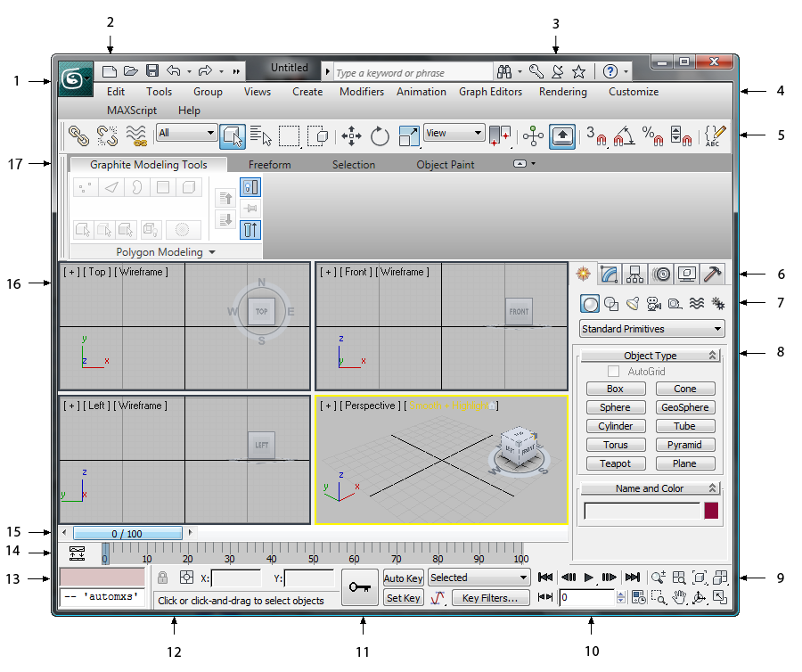
Task: Click the Zoom Extents All viewport icon
Action: [x=720, y=578]
